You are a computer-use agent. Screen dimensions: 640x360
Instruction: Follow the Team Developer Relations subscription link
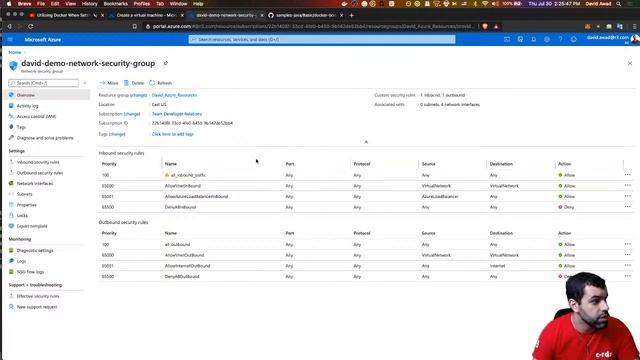[177, 114]
